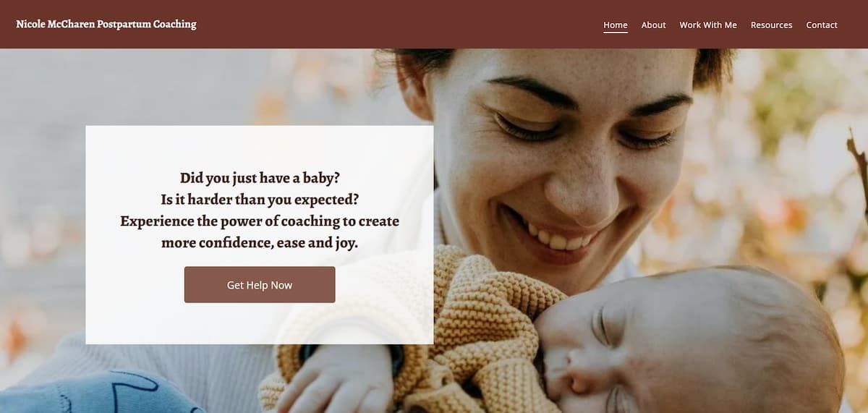Screen dimensions: 868x413
Task: Open the Contact page link
Action: click(x=822, y=25)
